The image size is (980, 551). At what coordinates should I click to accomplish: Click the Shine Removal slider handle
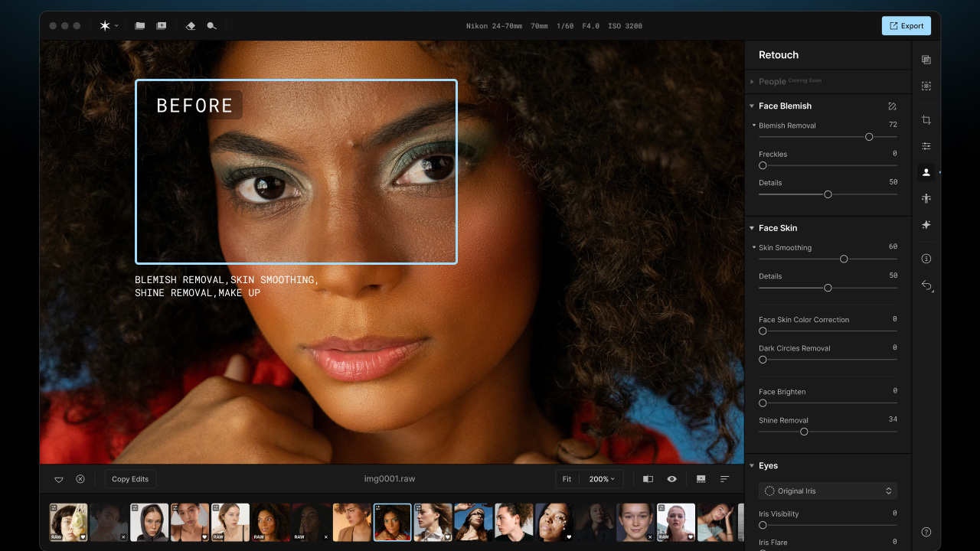tap(804, 432)
